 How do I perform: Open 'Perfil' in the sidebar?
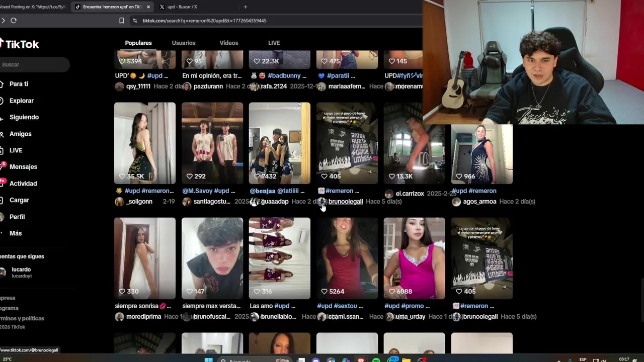click(x=17, y=217)
